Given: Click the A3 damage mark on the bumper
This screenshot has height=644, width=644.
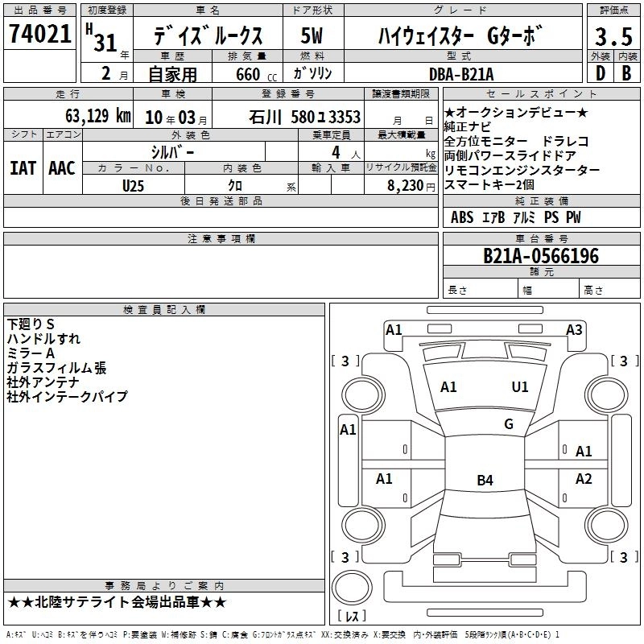Looking at the screenshot, I should pos(574,329).
